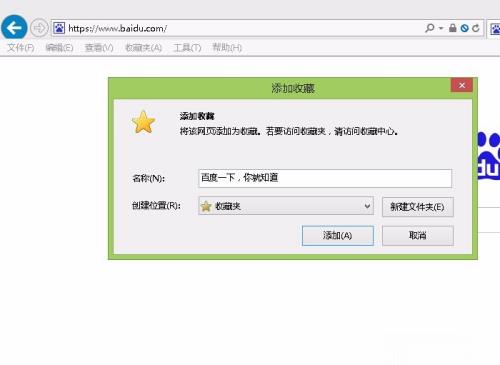This screenshot has height=365, width=500.
Task: Refresh the page with the reload icon
Action: [476, 28]
